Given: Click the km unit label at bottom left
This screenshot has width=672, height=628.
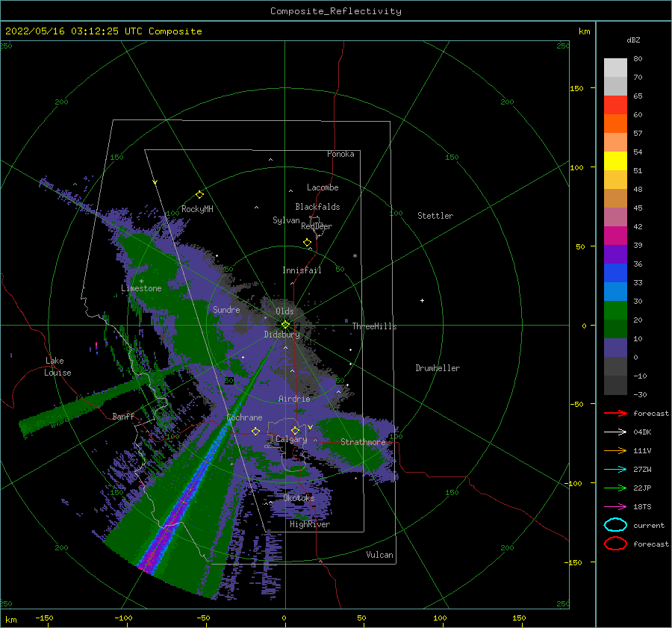Looking at the screenshot, I should coord(10,620).
